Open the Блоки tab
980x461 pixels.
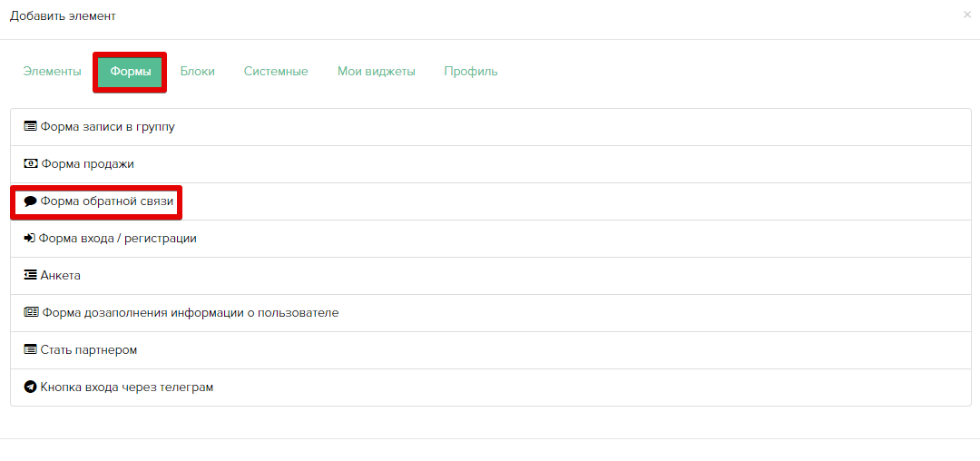click(x=198, y=71)
